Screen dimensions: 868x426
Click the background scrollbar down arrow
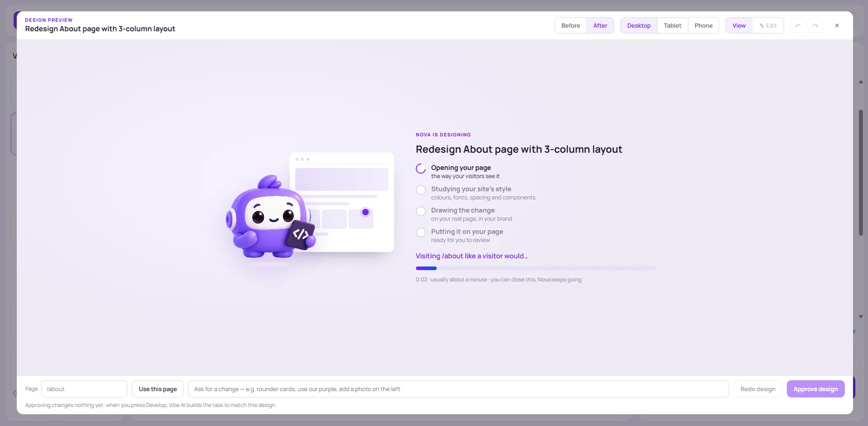coord(861,317)
